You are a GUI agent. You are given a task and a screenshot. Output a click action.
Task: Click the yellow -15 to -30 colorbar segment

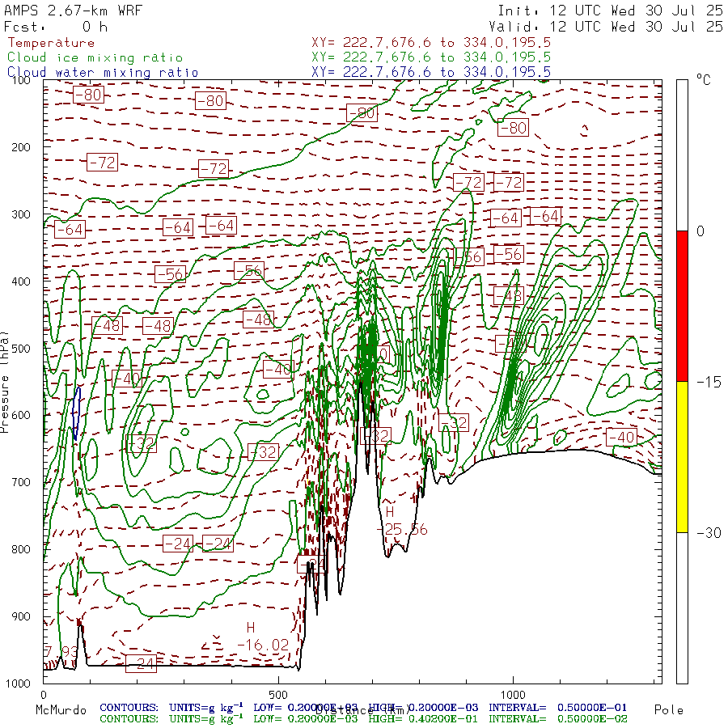click(682, 457)
